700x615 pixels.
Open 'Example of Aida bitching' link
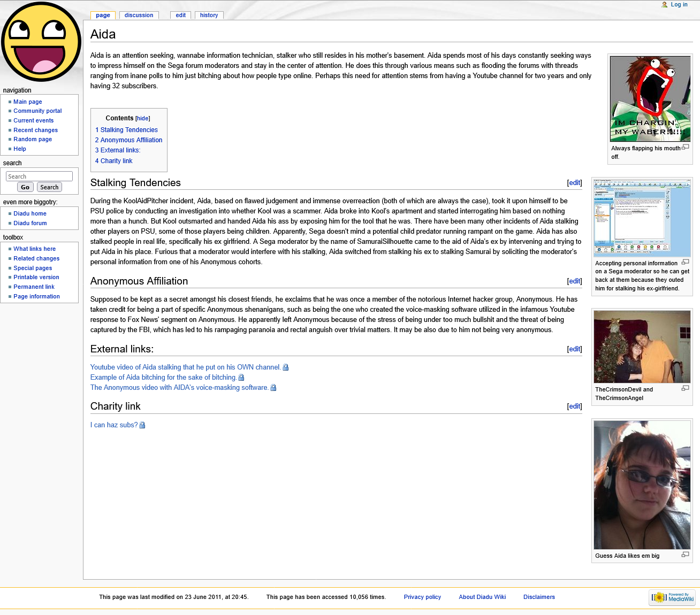[163, 378]
